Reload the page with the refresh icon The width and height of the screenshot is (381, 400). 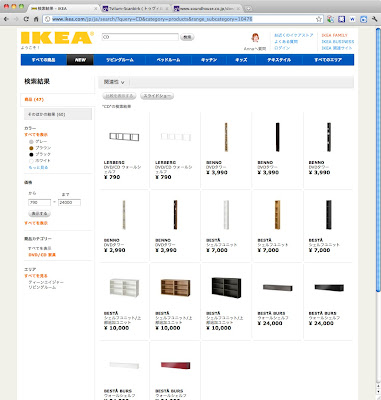pyautogui.click(x=26, y=19)
